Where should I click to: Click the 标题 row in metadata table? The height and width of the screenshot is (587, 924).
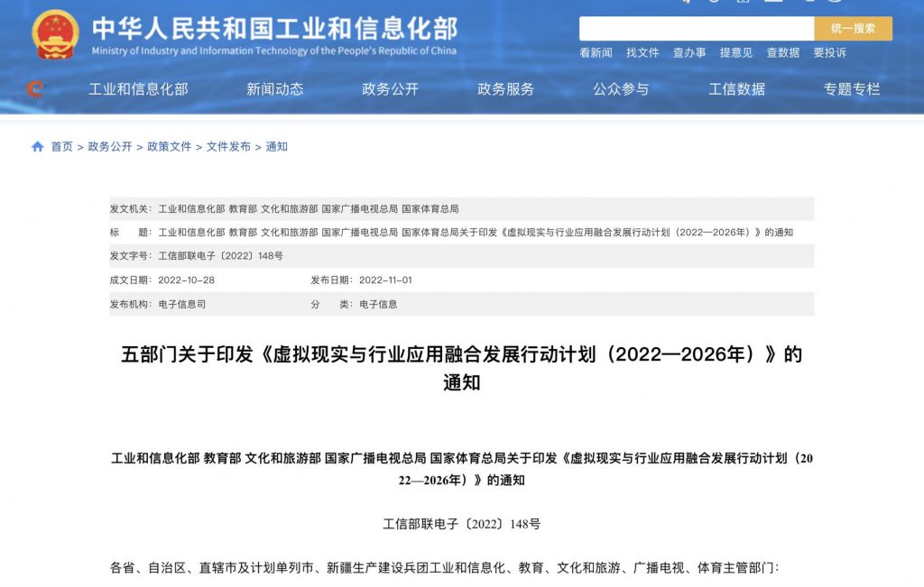[461, 232]
